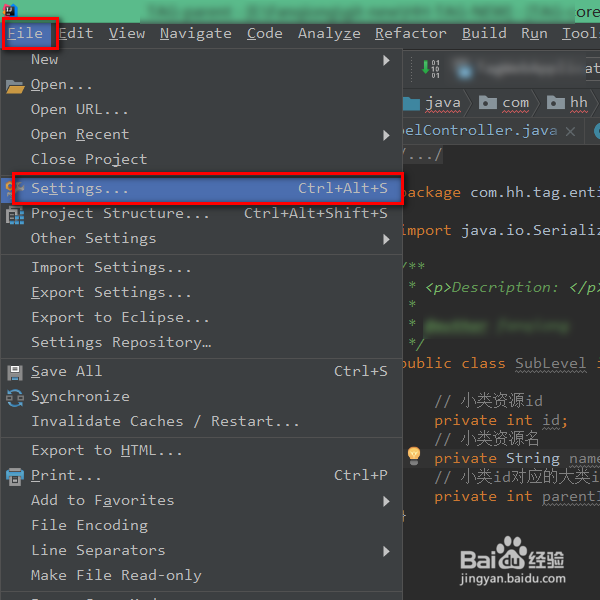The image size is (600, 600).
Task: Choose Invalidate Caches / Restart...
Action: click(201, 422)
